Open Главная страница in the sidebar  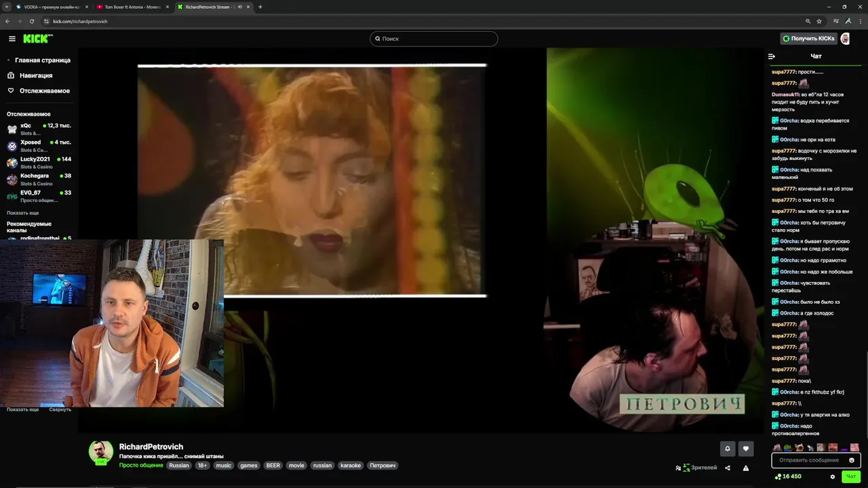pyautogui.click(x=39, y=60)
